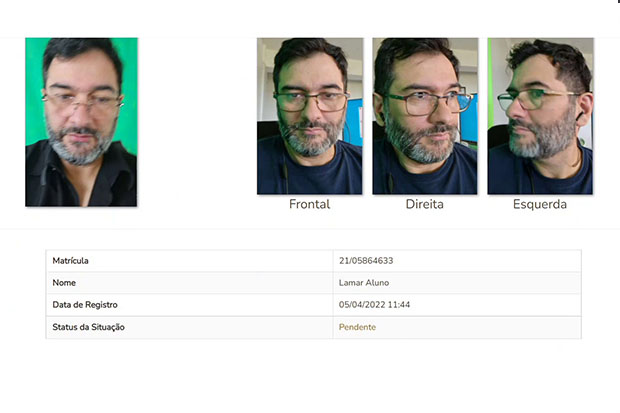Open the green-background registration photo
The height and width of the screenshot is (413, 620).
coord(81,122)
